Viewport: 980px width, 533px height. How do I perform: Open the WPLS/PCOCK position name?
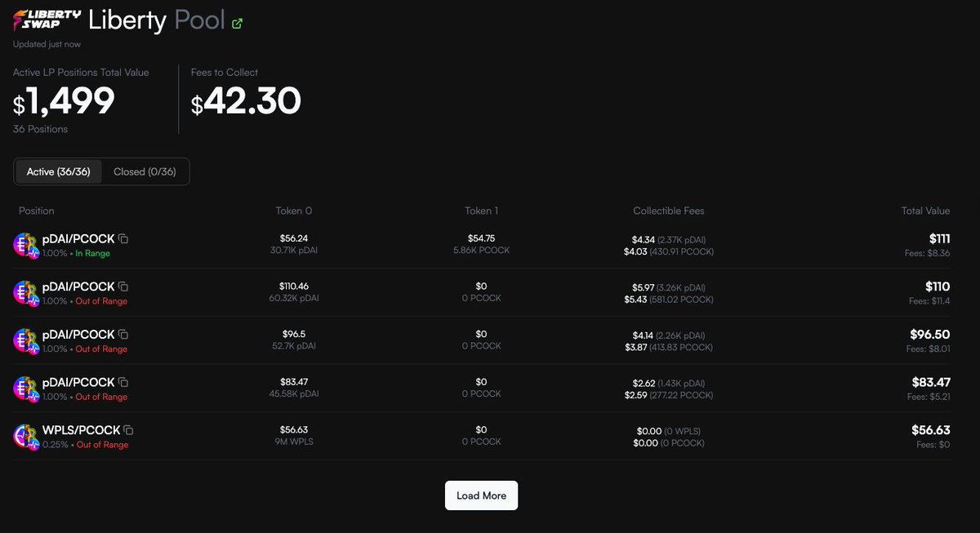[x=81, y=430]
